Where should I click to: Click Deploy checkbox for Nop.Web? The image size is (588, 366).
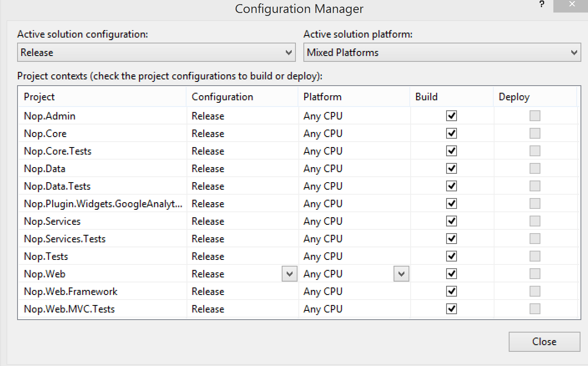point(535,274)
